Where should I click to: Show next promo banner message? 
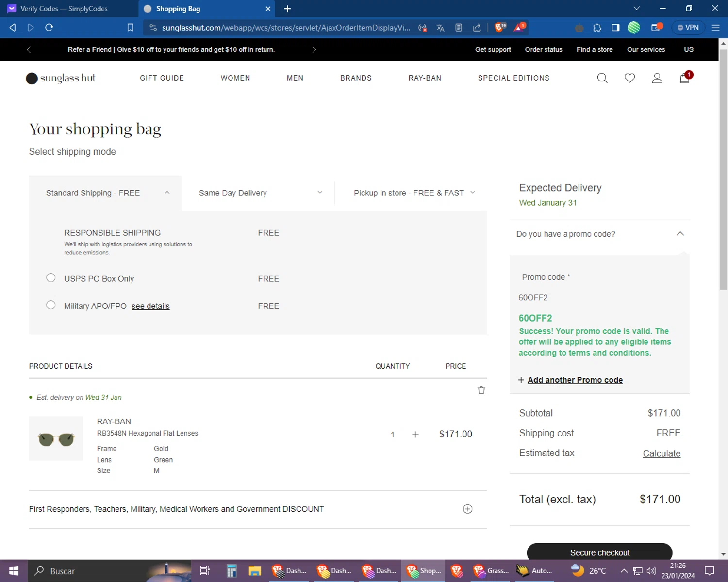(x=314, y=49)
